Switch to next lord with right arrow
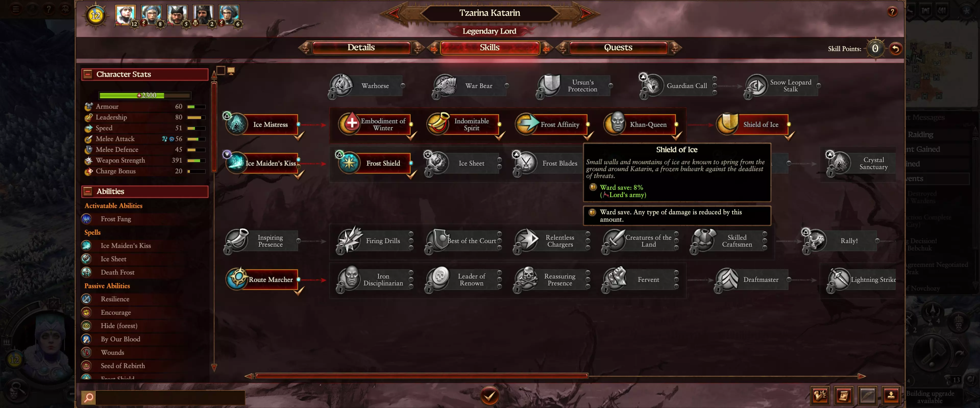This screenshot has width=980, height=408. [x=585, y=13]
